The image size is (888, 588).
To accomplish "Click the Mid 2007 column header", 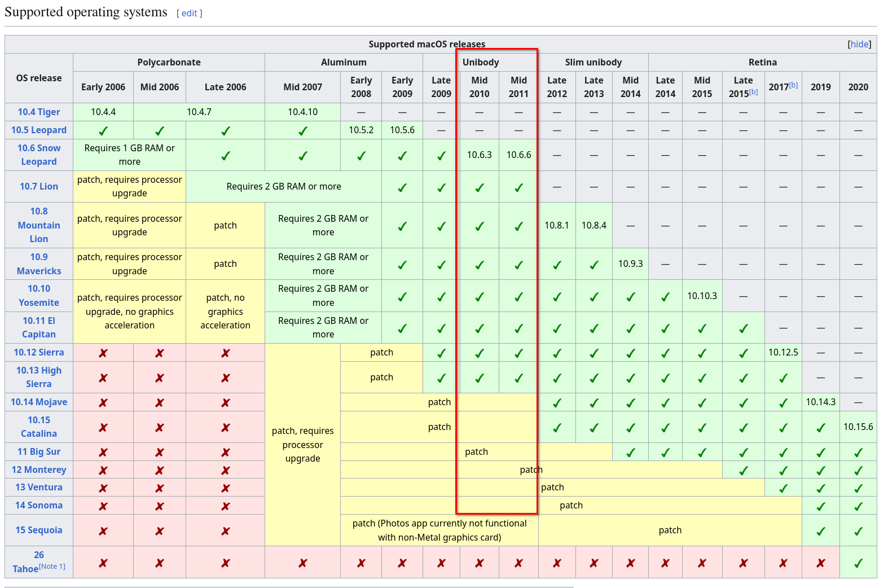I will tap(303, 87).
